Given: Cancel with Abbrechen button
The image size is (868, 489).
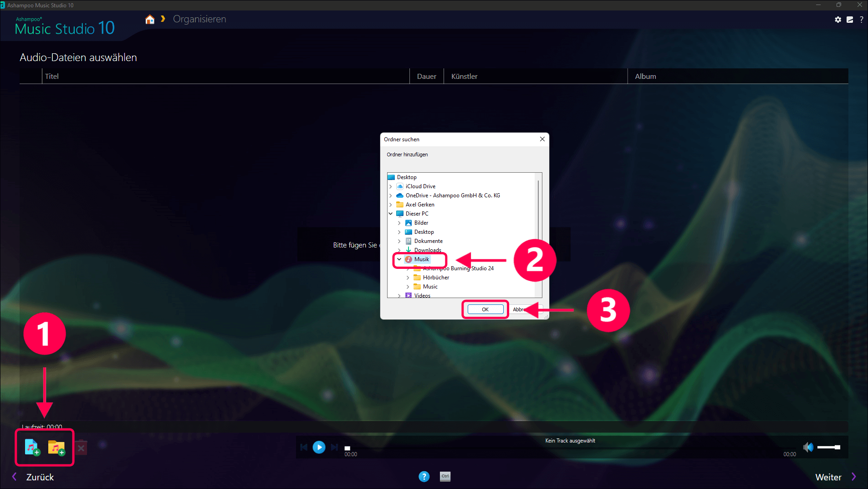Looking at the screenshot, I should pos(526,309).
